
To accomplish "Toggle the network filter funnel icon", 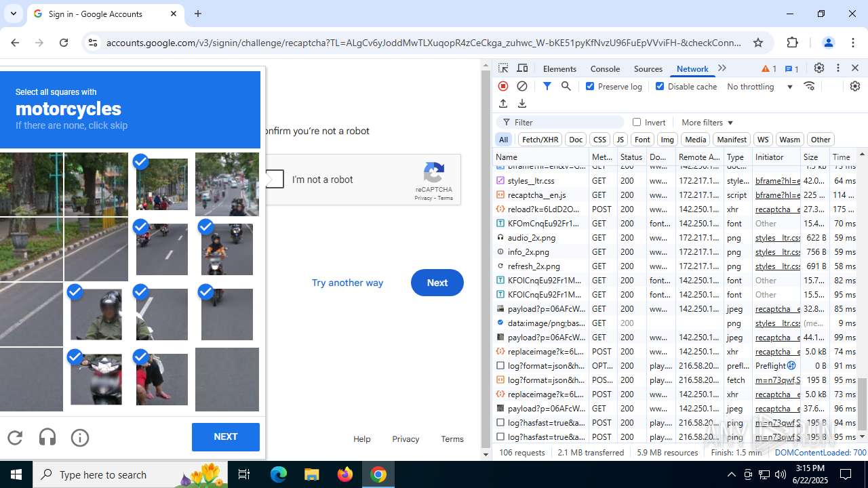I will (x=547, y=86).
